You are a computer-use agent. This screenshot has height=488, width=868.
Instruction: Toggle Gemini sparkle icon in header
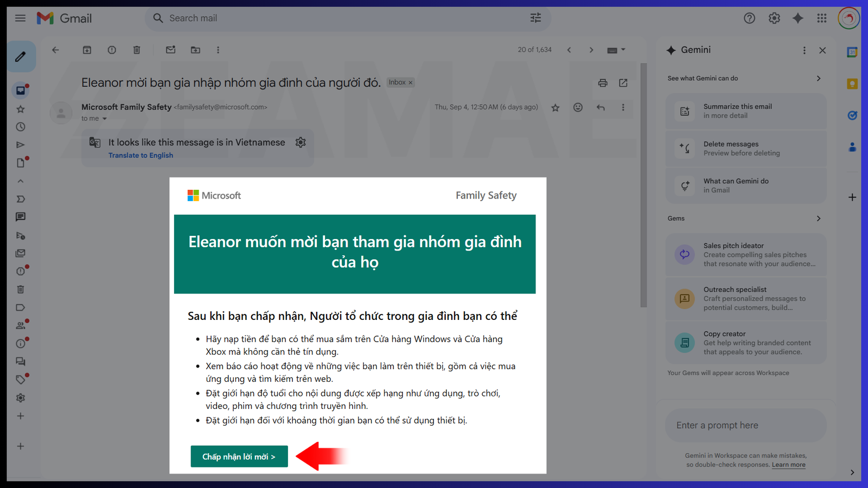[x=798, y=18]
